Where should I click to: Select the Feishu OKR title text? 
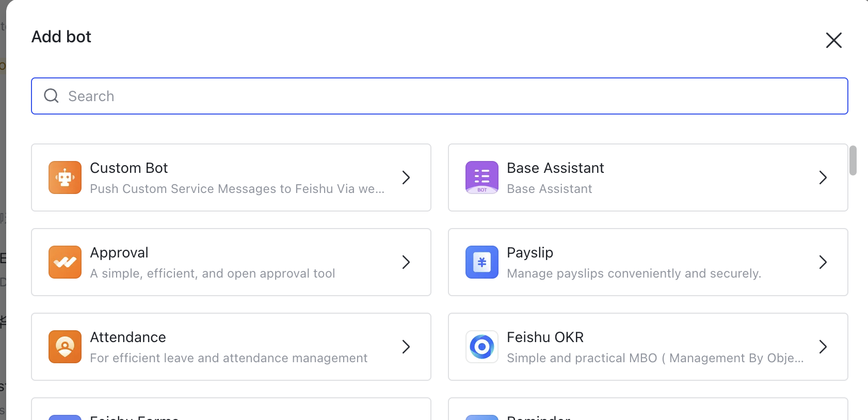pos(545,337)
